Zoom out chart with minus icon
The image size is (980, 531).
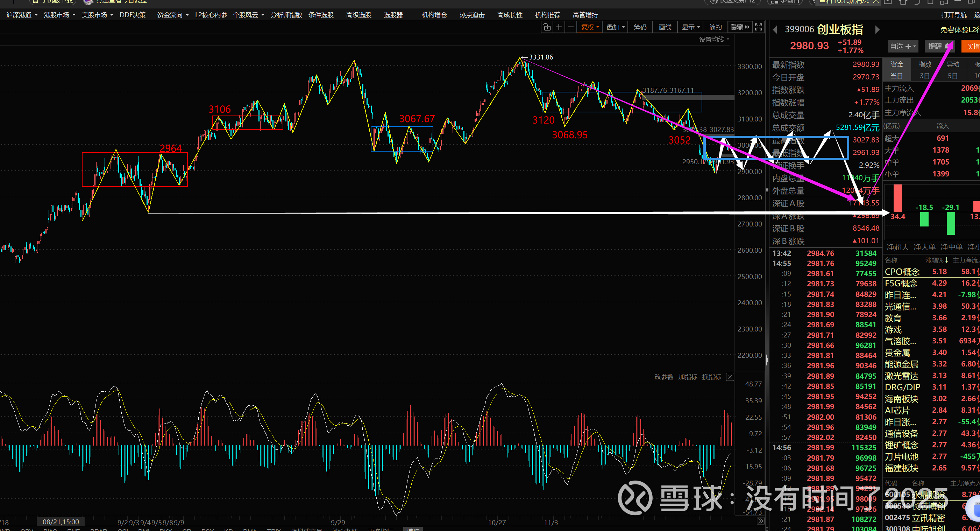coord(571,27)
